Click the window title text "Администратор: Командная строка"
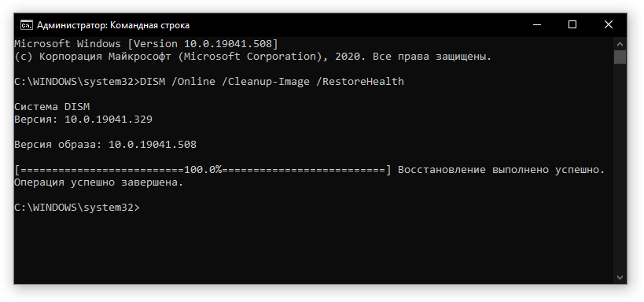Viewport: 644px width, 302px height. click(x=113, y=25)
